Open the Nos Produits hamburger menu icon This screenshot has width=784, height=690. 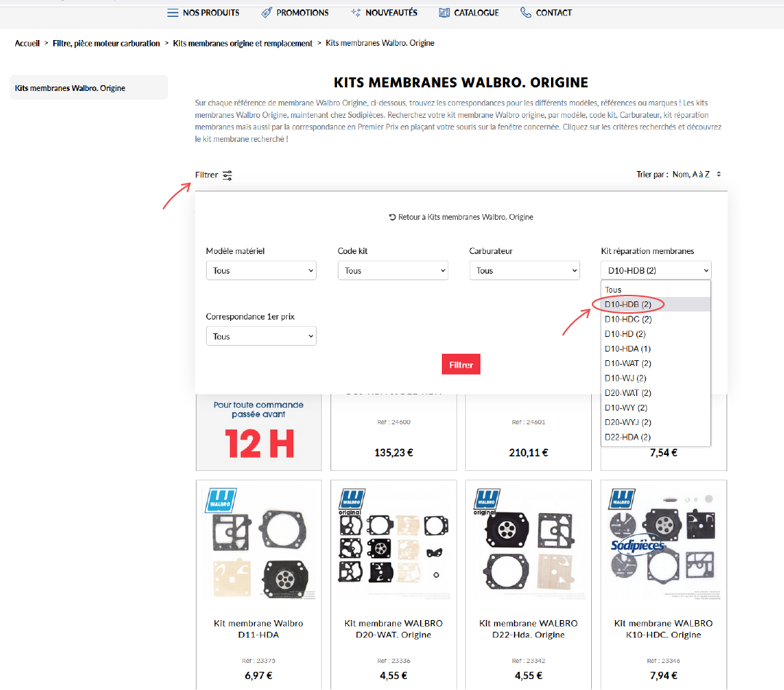coord(173,13)
